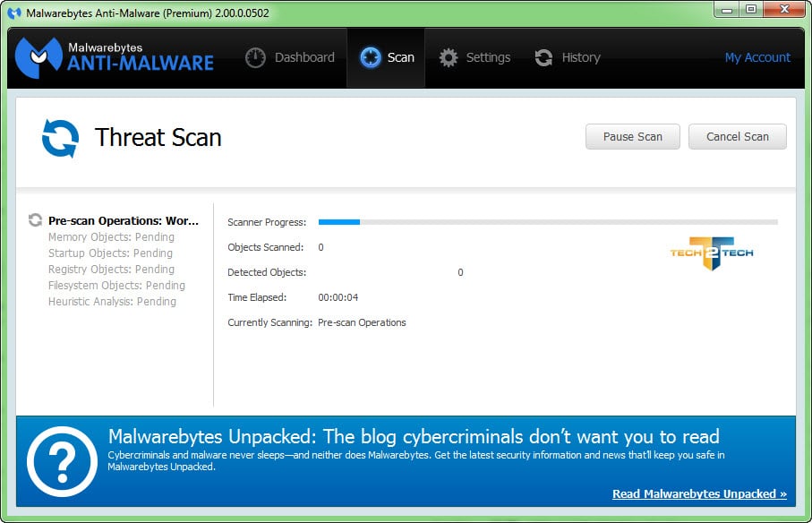The image size is (812, 523).
Task: Switch to the Scan tab
Action: 387,57
